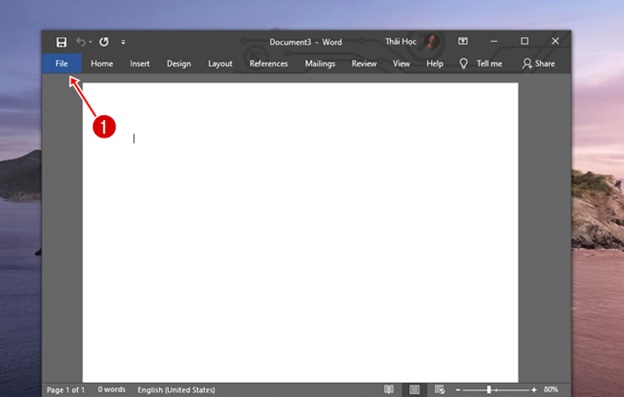Switch to the Insert tab

(140, 64)
